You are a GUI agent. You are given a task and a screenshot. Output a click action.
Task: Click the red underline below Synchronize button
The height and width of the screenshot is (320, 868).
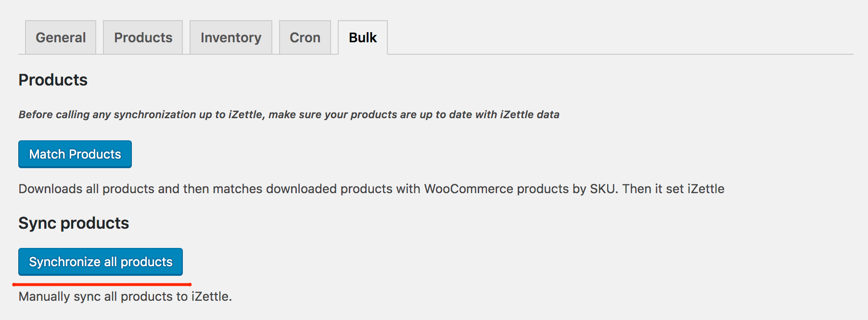click(x=102, y=284)
